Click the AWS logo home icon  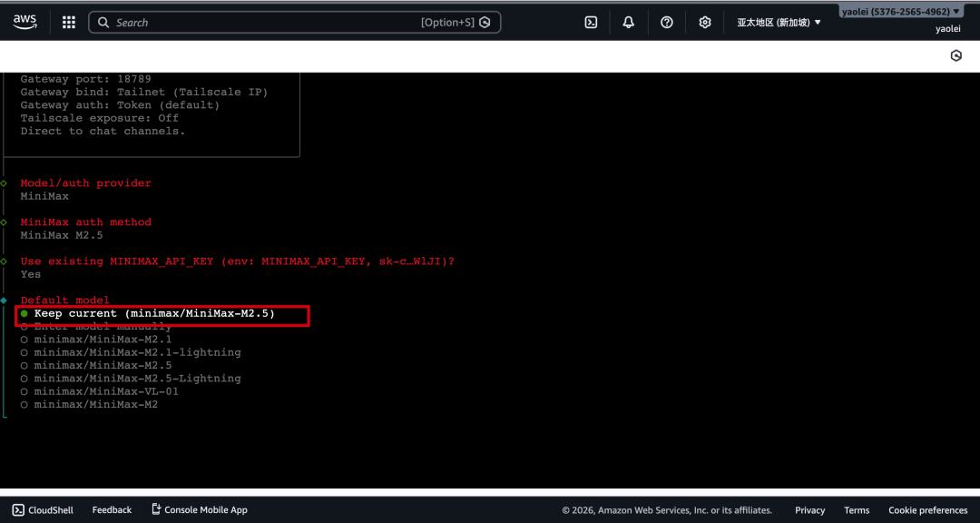(24, 23)
